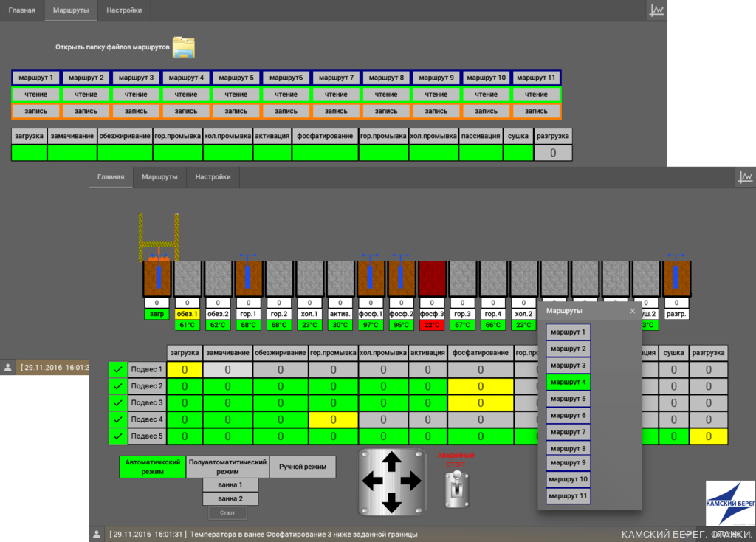This screenshot has height=542, width=756.
Task: Switch to the Настройки tab in the lower window
Action: [213, 177]
